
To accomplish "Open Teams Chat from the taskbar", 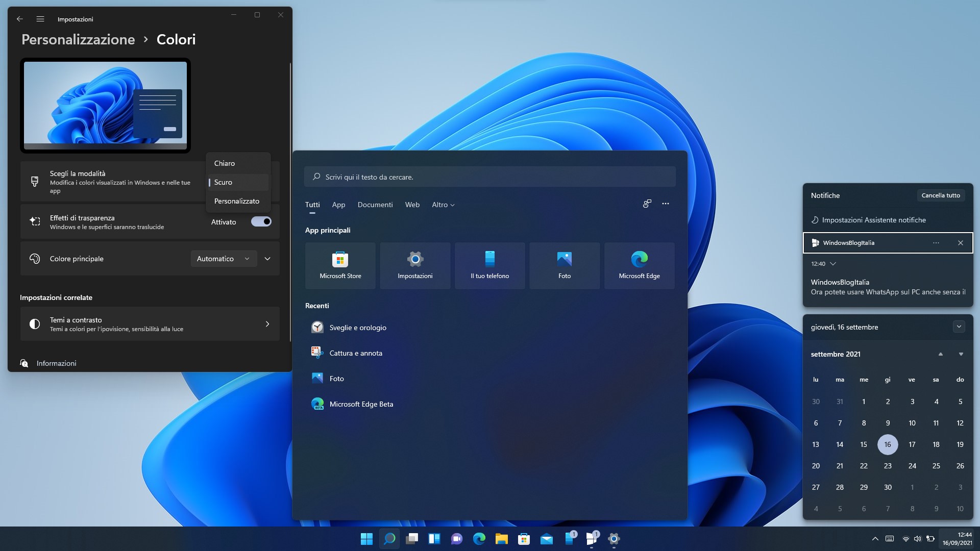I will (x=457, y=539).
